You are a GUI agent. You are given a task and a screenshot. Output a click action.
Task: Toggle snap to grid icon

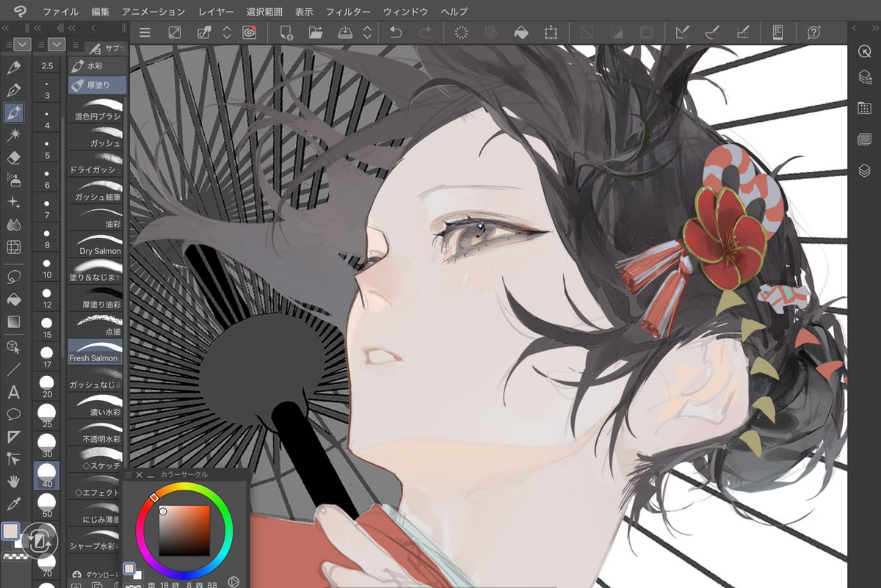(742, 32)
